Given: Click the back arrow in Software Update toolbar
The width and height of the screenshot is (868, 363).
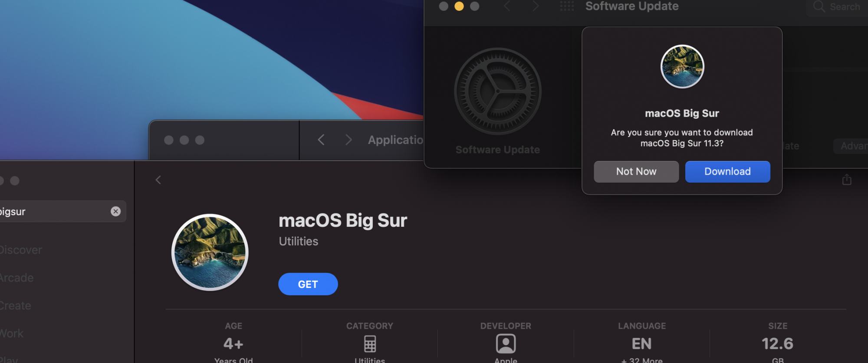Looking at the screenshot, I should [507, 6].
